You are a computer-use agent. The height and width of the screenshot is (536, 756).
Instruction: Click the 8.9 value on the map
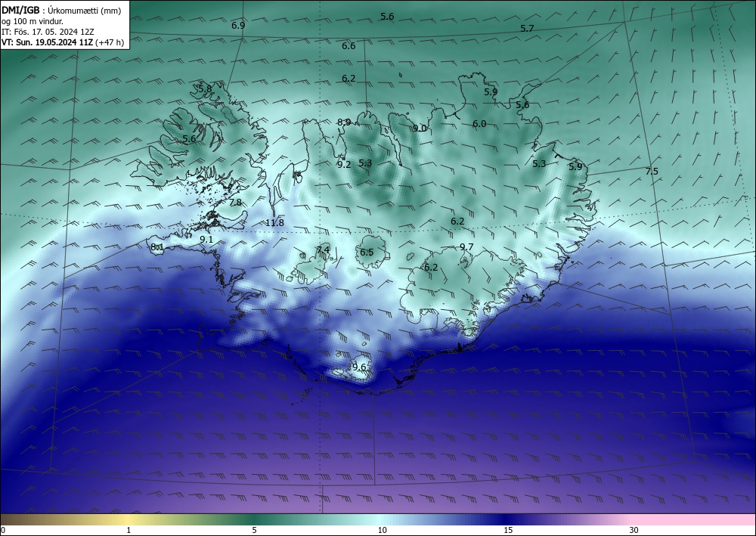click(344, 122)
